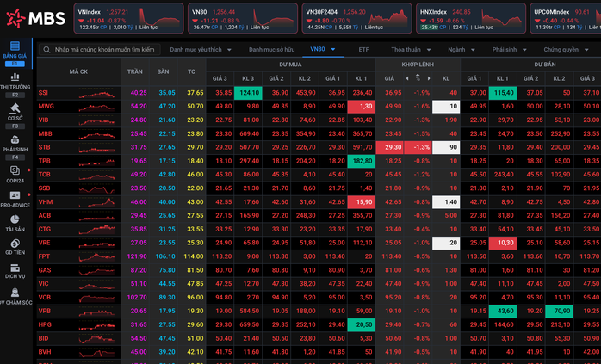The image size is (601, 364).
Task: Open the Bảng giá sidebar icon
Action: coord(15,46)
